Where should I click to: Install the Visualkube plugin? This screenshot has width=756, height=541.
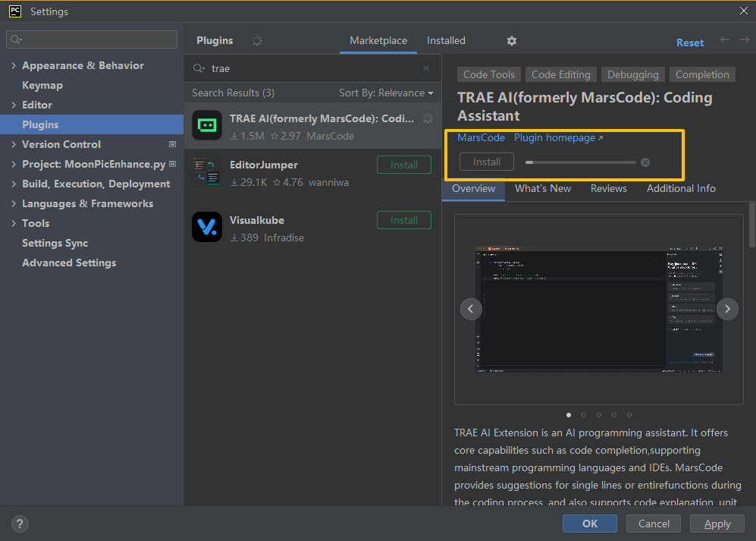[x=404, y=220]
